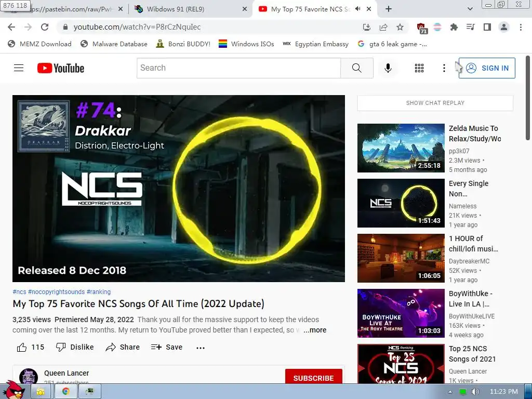The height and width of the screenshot is (399, 532).
Task: Open the YouTube apps grid icon
Action: [419, 68]
